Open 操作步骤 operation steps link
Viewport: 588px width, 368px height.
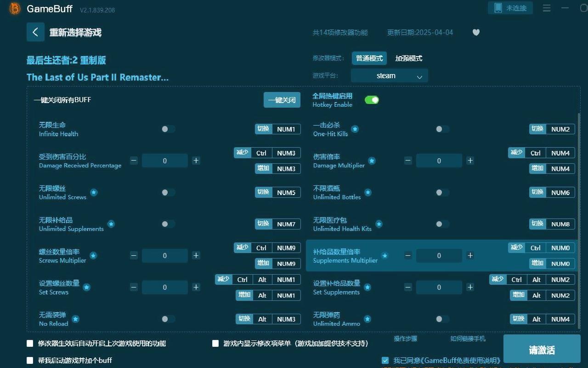[x=406, y=339]
